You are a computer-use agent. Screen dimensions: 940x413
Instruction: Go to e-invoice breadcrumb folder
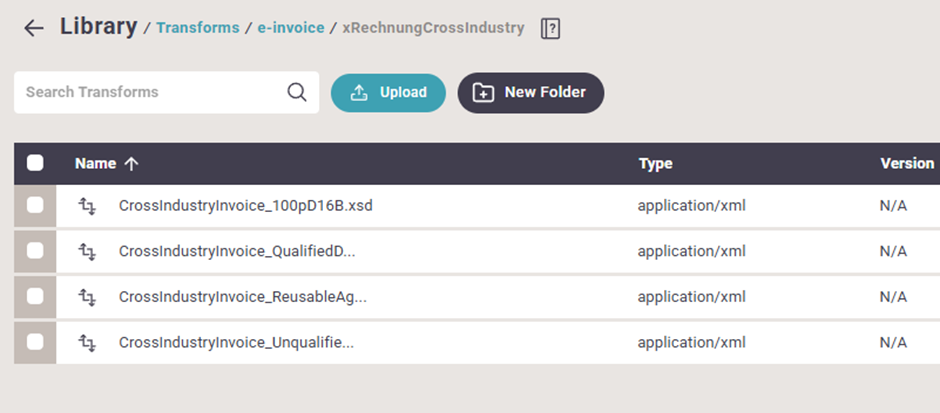[x=292, y=28]
